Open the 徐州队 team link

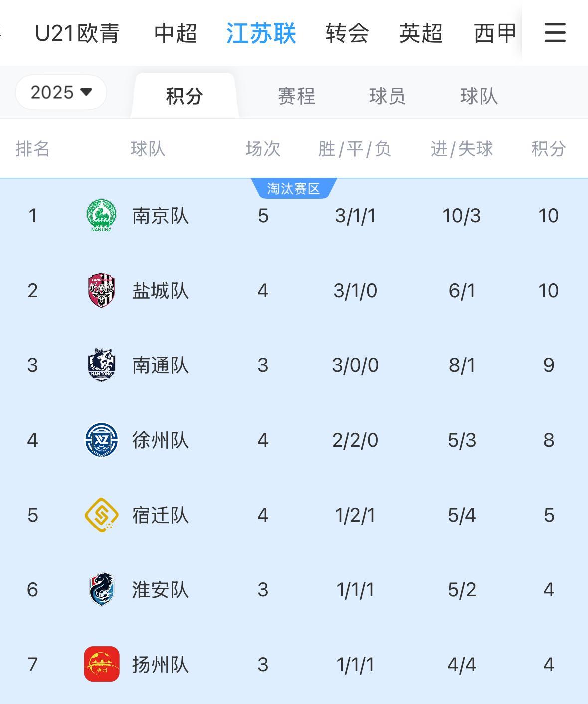160,440
